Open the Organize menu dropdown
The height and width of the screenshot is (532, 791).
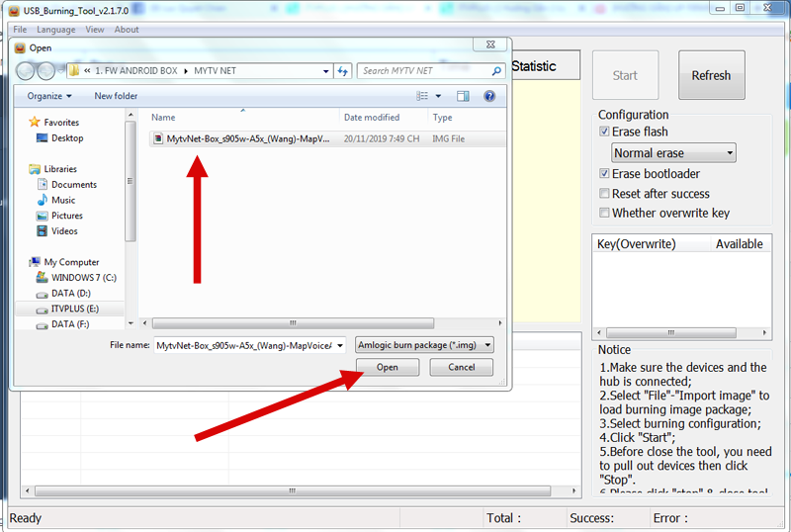(49, 96)
